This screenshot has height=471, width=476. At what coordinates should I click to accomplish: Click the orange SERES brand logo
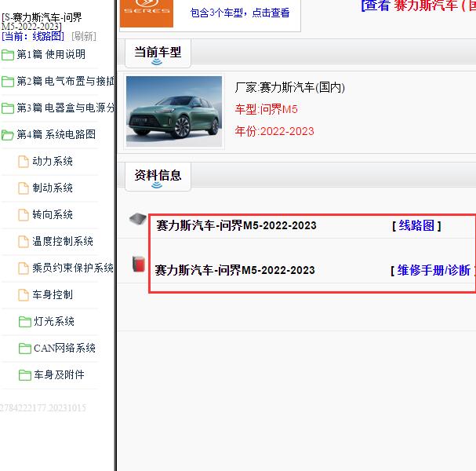(147, 13)
